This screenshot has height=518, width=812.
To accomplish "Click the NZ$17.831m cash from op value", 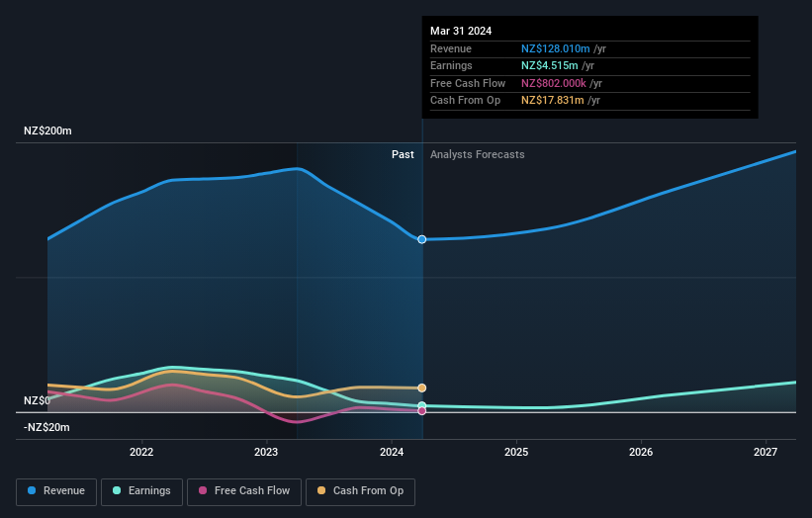I will [x=553, y=101].
